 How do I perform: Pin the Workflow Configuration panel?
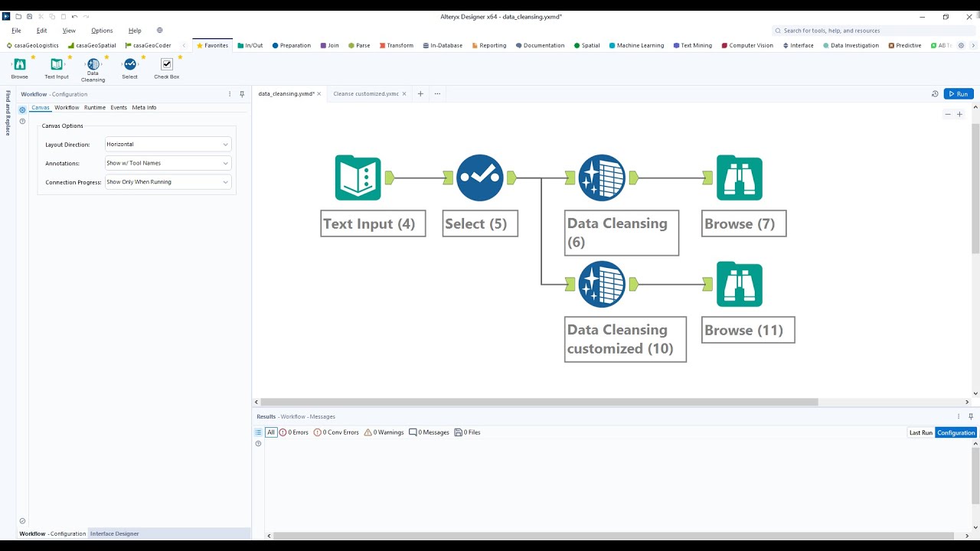pos(242,94)
